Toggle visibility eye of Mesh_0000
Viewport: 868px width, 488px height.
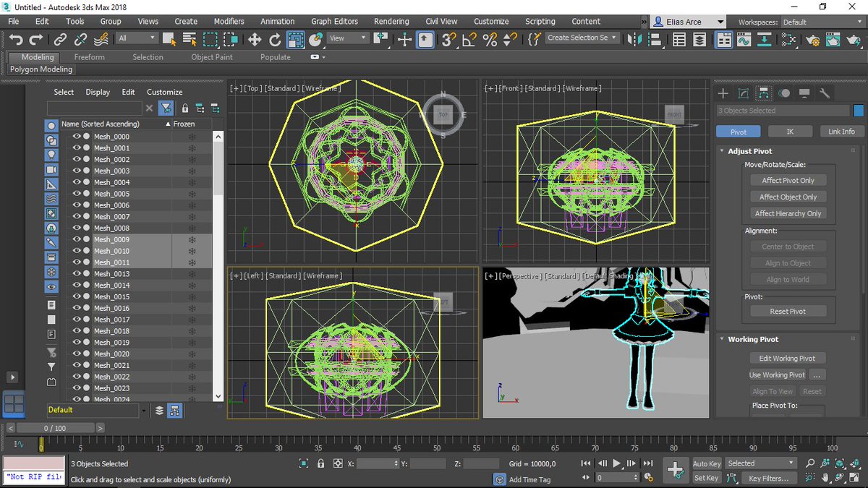click(x=77, y=137)
